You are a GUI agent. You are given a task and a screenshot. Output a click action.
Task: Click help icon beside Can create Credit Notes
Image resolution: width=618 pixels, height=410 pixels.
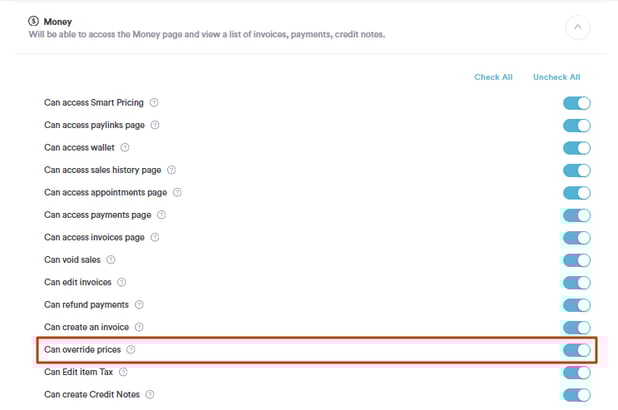pos(150,395)
